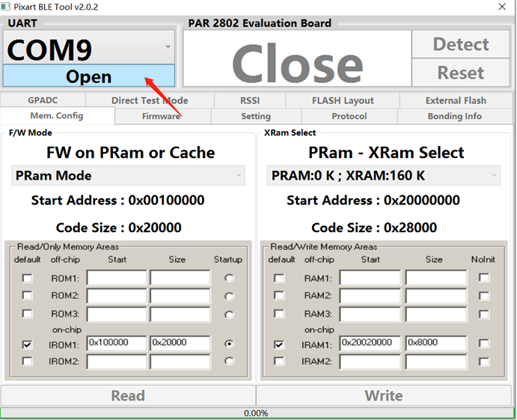
Task: Switch to the Direct Test Mode tab
Action: tap(150, 100)
